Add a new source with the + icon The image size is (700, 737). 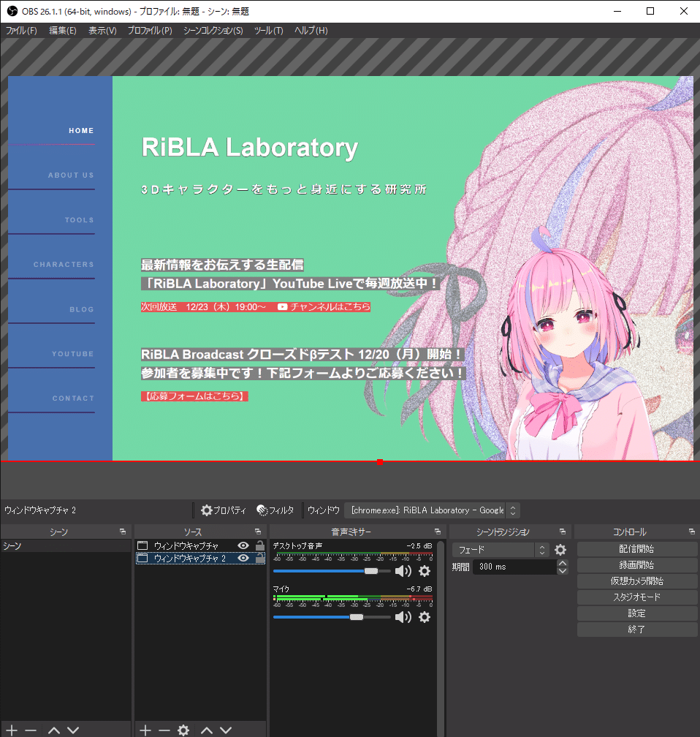[x=145, y=730]
